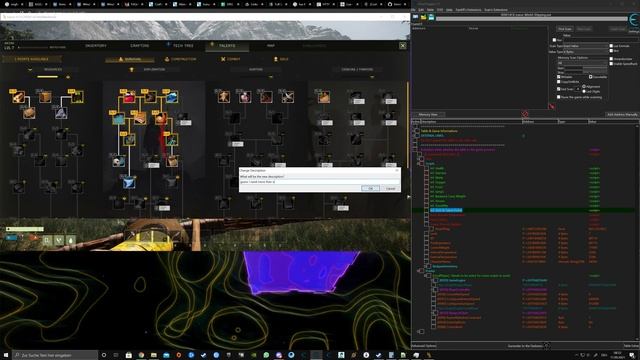The image size is (640, 360).
Task: Click the Open Process icon in Cheat Engine
Action: [416, 17]
